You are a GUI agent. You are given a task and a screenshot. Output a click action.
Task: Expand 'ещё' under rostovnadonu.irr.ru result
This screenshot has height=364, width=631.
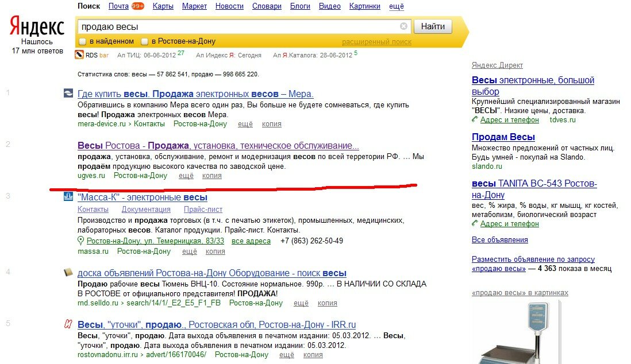287,355
